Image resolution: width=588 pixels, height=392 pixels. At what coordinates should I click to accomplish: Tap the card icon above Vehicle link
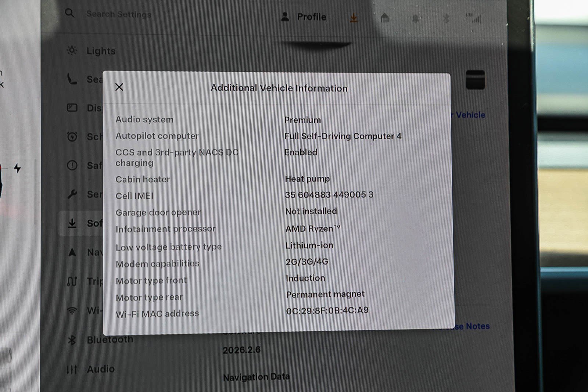click(x=476, y=79)
